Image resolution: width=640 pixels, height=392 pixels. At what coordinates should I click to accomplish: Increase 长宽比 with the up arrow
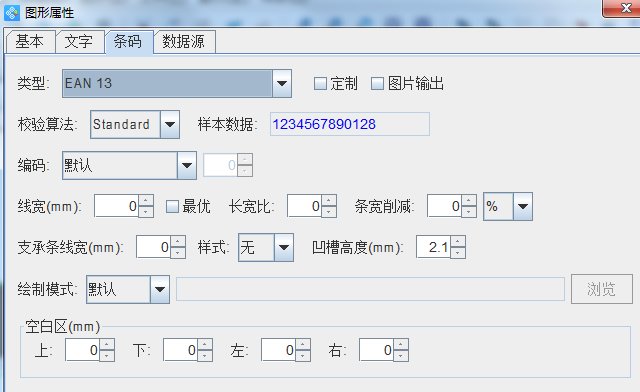329,200
